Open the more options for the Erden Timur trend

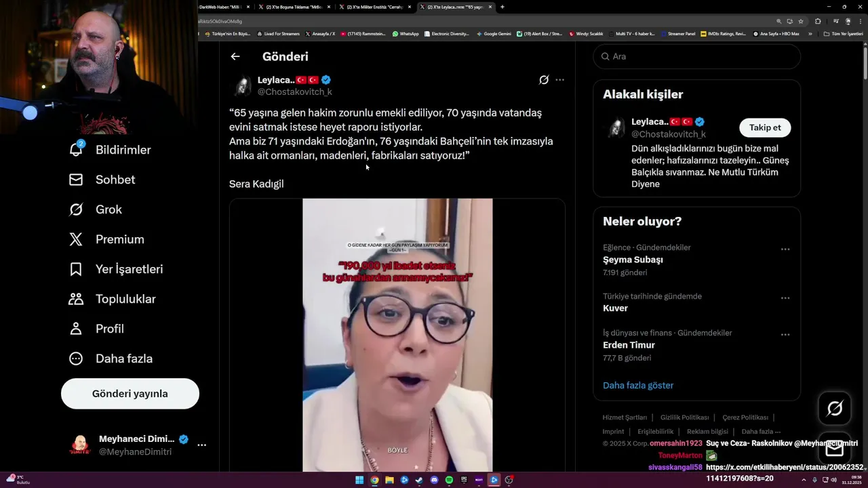[785, 335]
